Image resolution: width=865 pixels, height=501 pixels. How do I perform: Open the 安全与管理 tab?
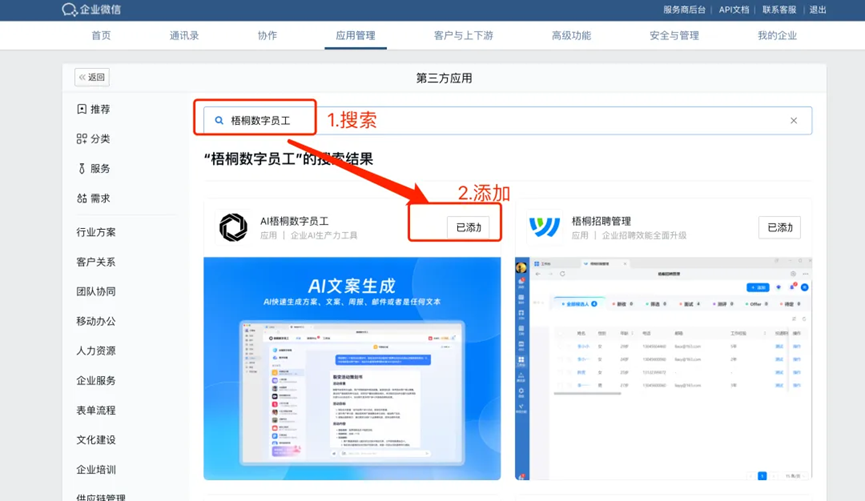[x=674, y=35]
